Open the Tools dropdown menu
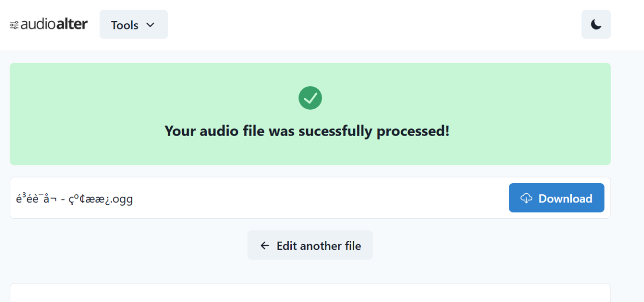 [134, 24]
